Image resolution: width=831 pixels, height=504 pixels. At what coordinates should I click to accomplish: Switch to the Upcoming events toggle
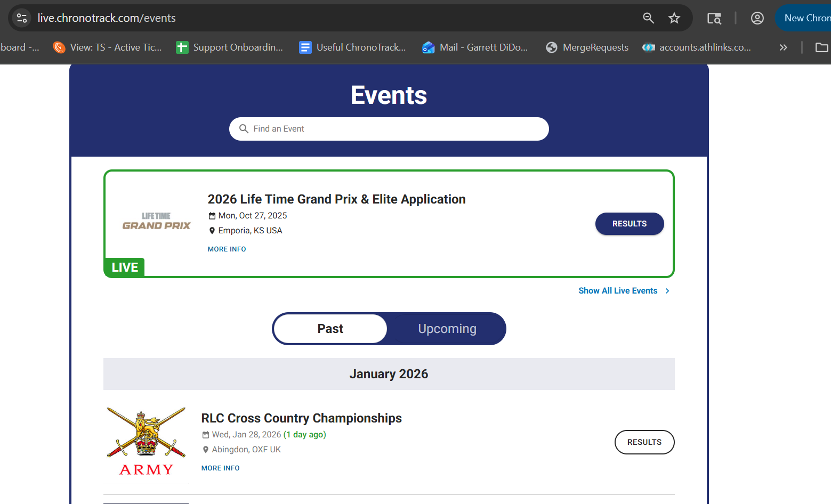(x=447, y=329)
